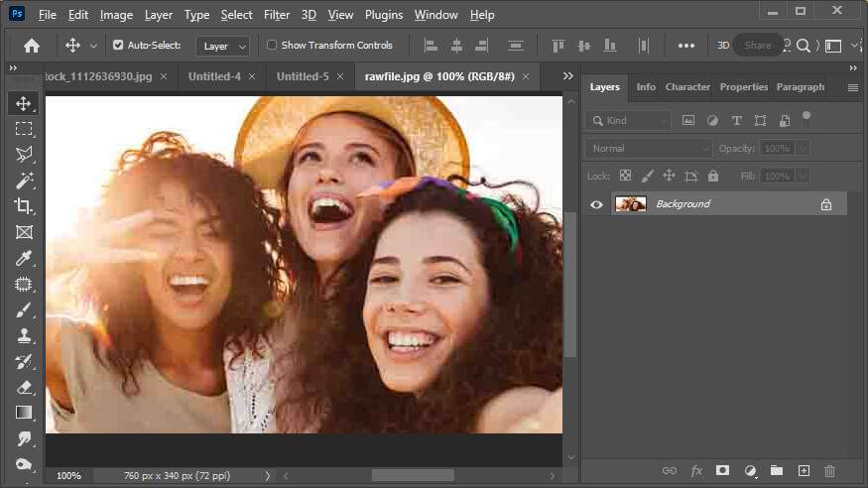The image size is (868, 488).
Task: Activate the Rectangular Marquee tool
Action: click(23, 129)
